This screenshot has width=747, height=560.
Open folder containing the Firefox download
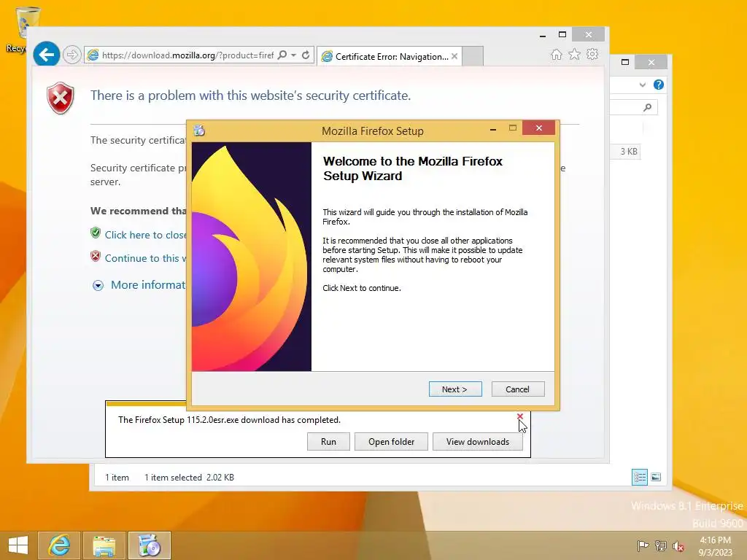[x=391, y=441]
